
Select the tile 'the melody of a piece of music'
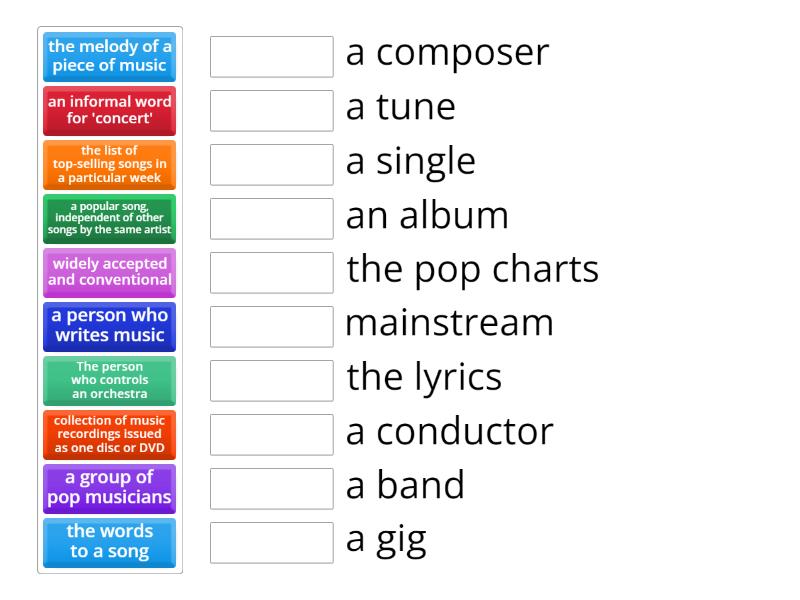pos(109,57)
